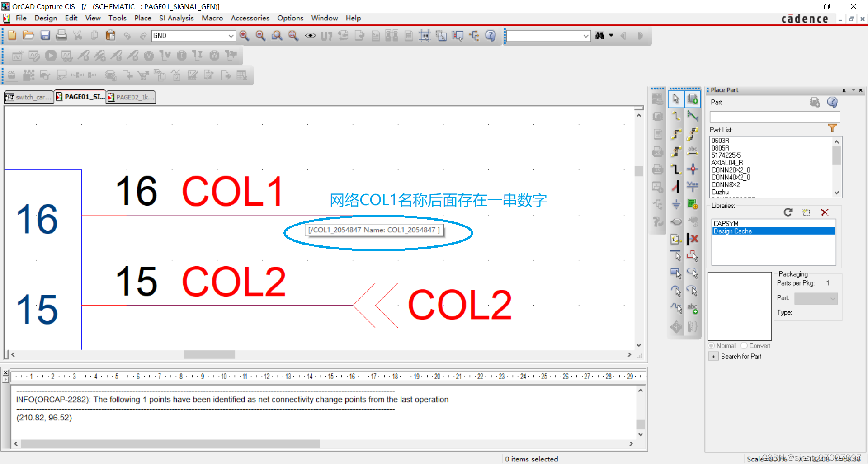Open the SI Analysis menu

pyautogui.click(x=176, y=18)
